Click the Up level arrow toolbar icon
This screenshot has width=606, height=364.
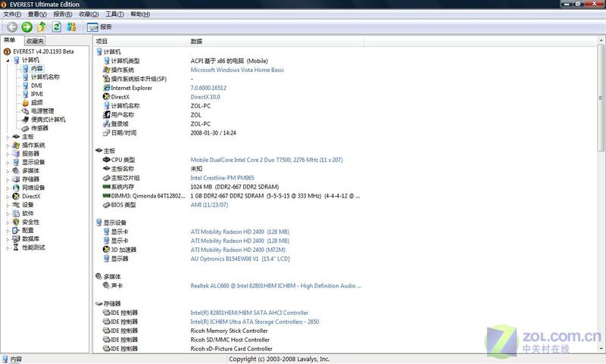(x=42, y=26)
